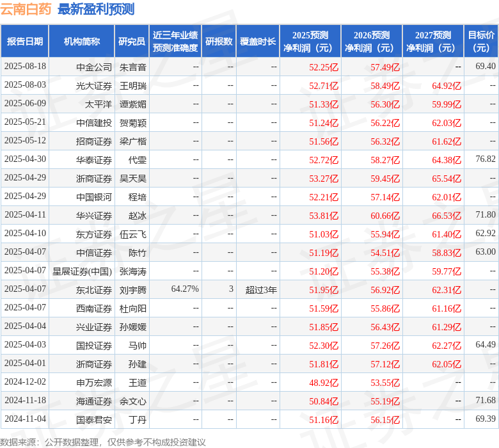Click the institution 中金公司
499x448 pixels.
coord(94,67)
